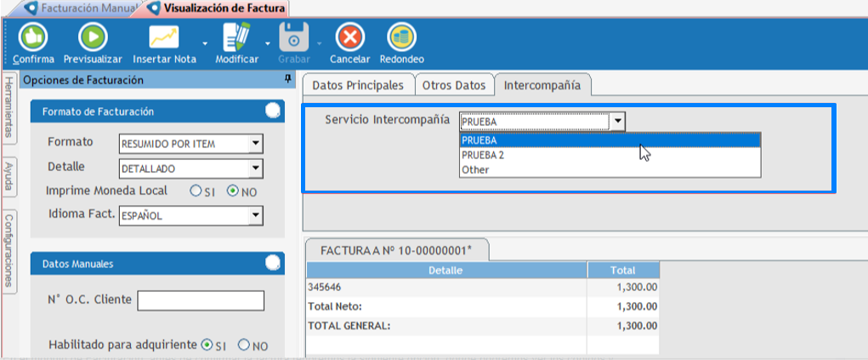Click the Total column header
Image resolution: width=868 pixels, height=360 pixels.
pos(623,271)
